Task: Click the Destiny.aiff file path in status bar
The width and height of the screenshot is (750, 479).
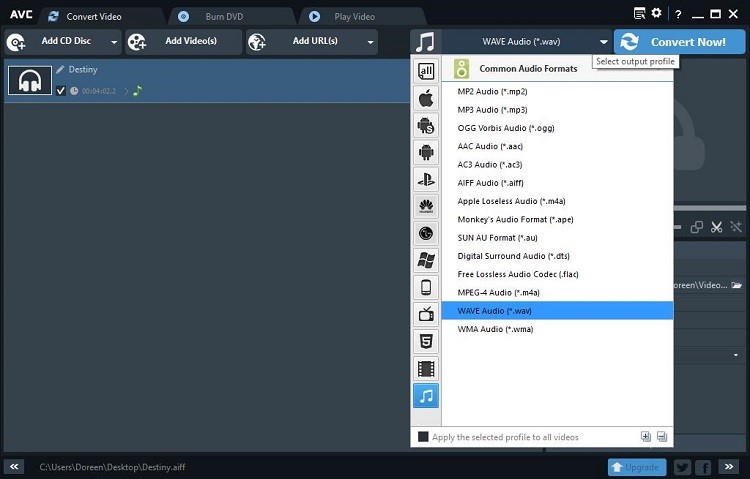Action: (x=112, y=467)
